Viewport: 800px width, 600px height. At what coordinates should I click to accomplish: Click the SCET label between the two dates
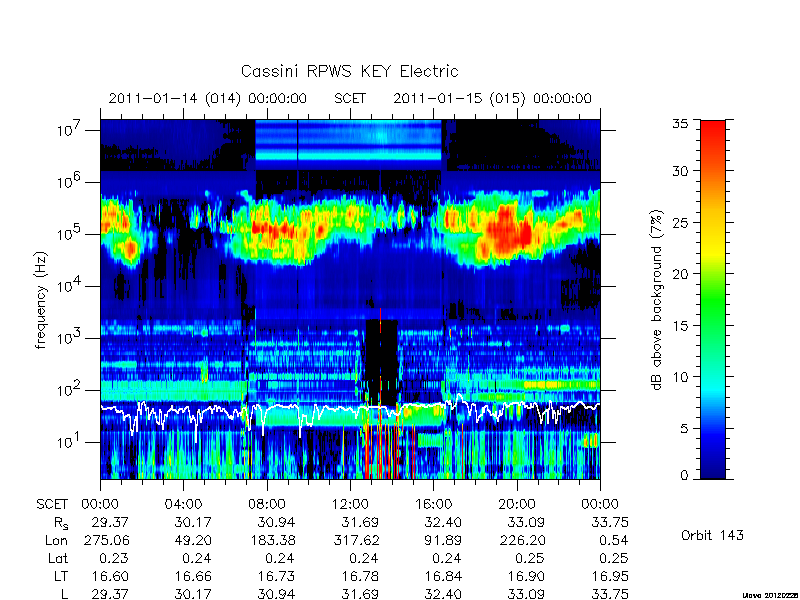tap(350, 98)
